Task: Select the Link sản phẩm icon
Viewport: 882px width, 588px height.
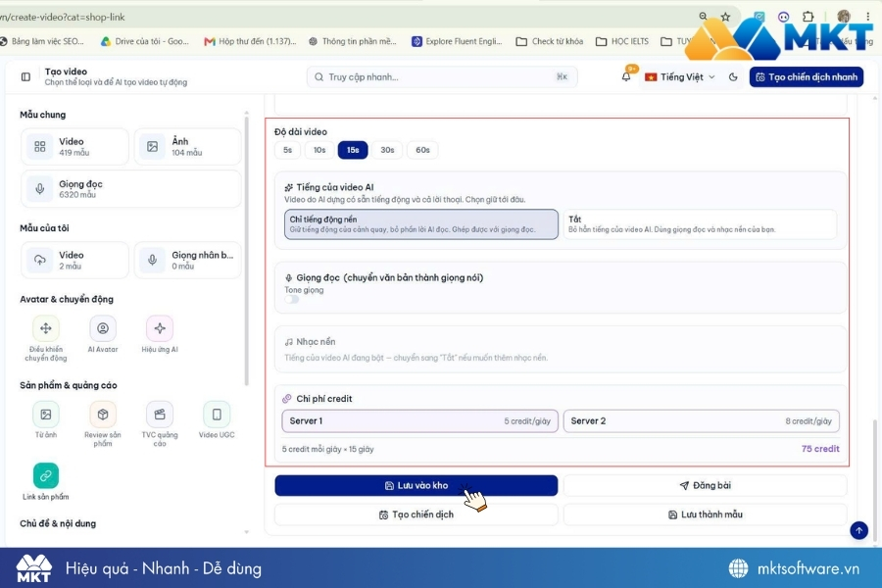Action: [x=45, y=475]
